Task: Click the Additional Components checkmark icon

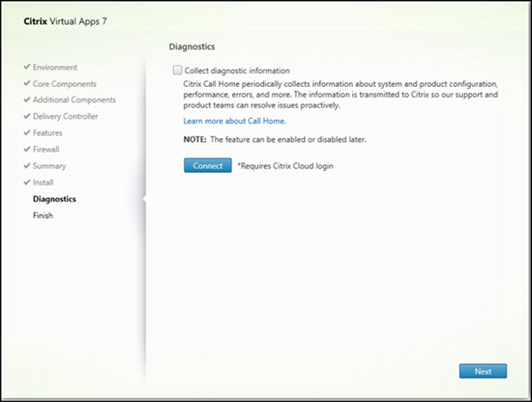Action: pos(26,100)
